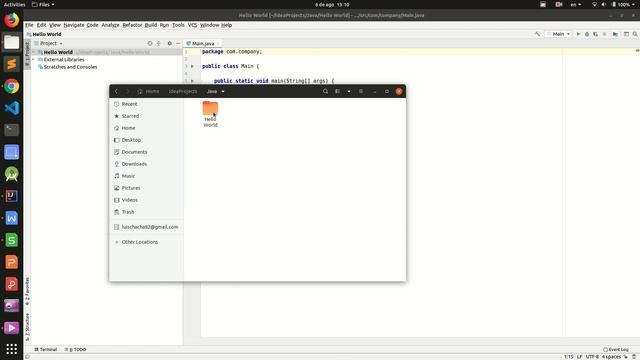Click the locate/scroll-from-source target icon in Project panel
This screenshot has width=640, height=360.
click(150, 43)
